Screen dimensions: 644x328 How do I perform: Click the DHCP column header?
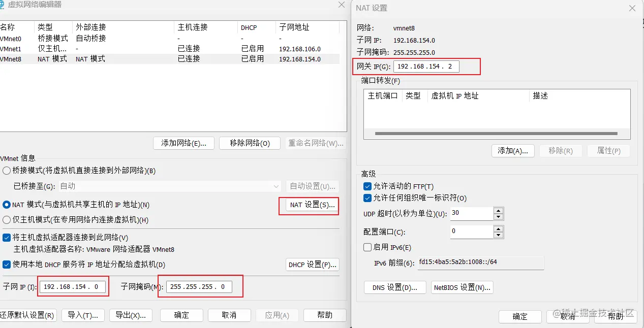pyautogui.click(x=257, y=27)
